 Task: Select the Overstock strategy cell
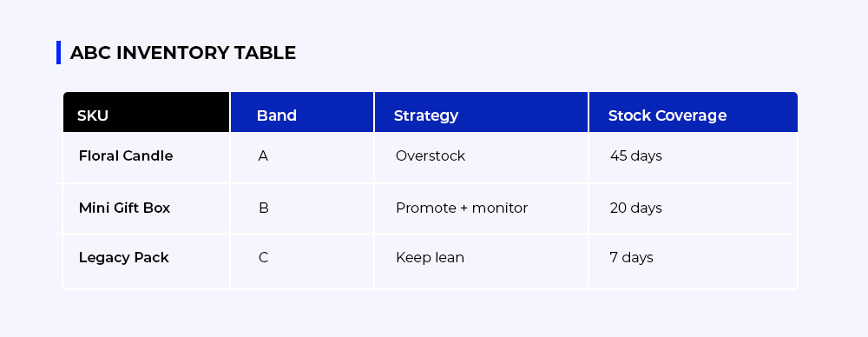tap(481, 157)
